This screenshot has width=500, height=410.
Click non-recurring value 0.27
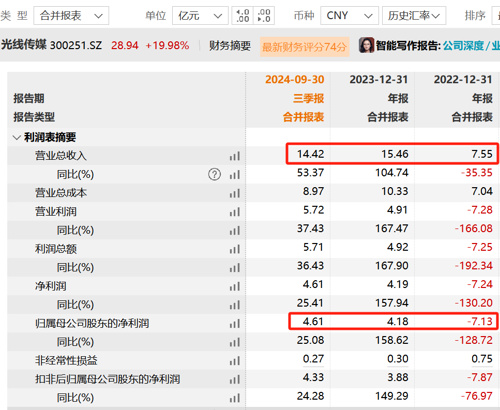[313, 359]
